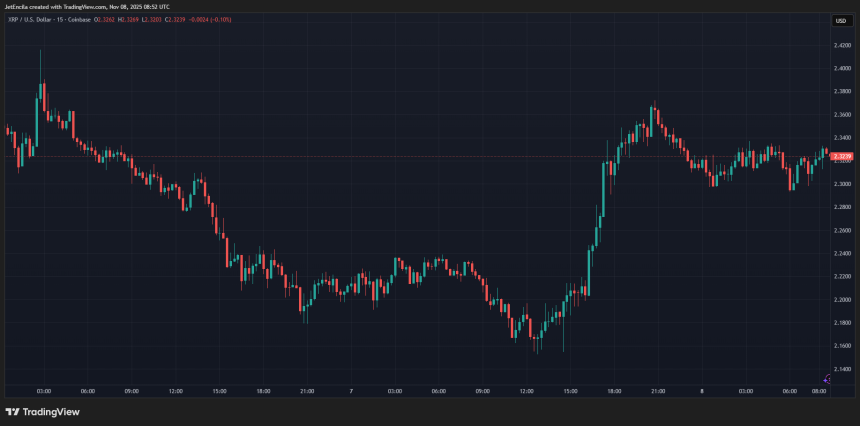Click the first 03:00 time axis label
The image size is (860, 426).
(44, 391)
